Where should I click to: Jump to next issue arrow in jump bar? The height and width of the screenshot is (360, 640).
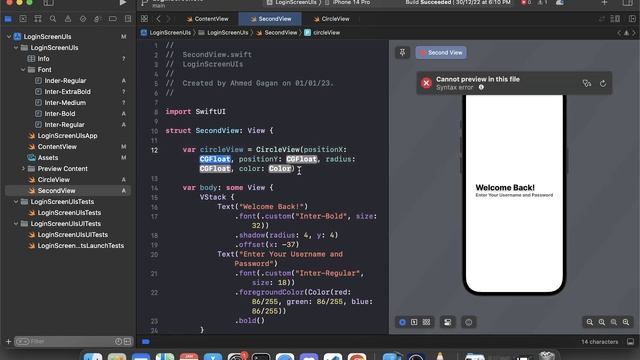click(x=634, y=33)
